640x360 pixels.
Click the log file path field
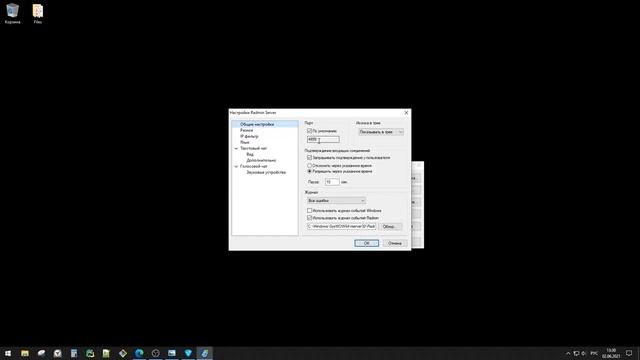click(x=341, y=226)
